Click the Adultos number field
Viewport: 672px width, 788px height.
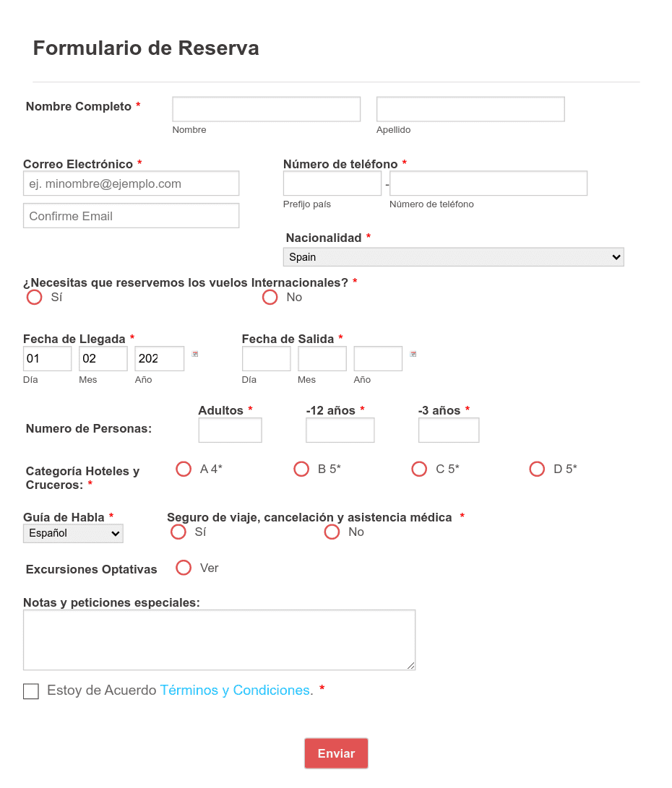231,430
